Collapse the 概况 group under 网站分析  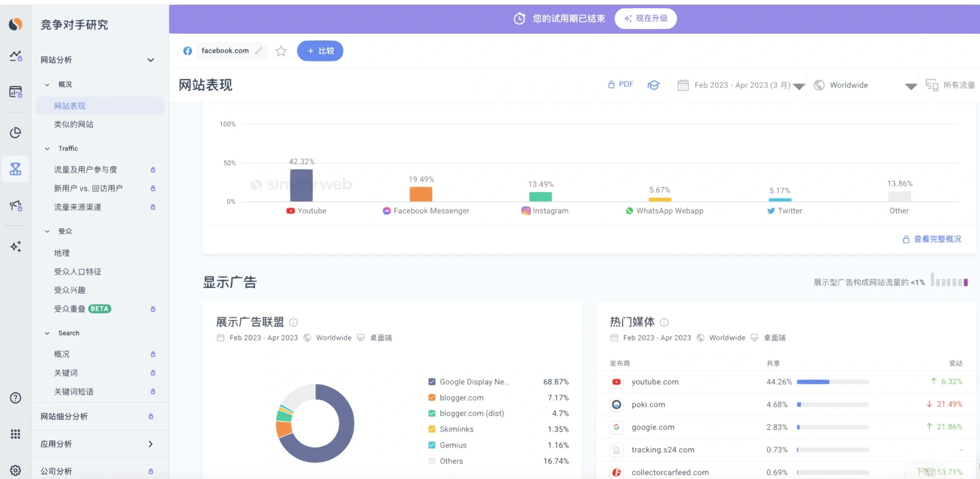47,85
